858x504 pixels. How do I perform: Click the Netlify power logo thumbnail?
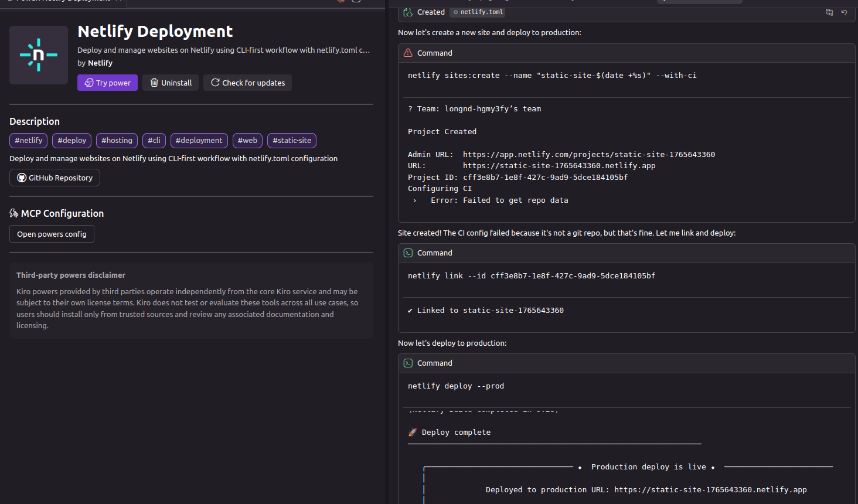(39, 55)
